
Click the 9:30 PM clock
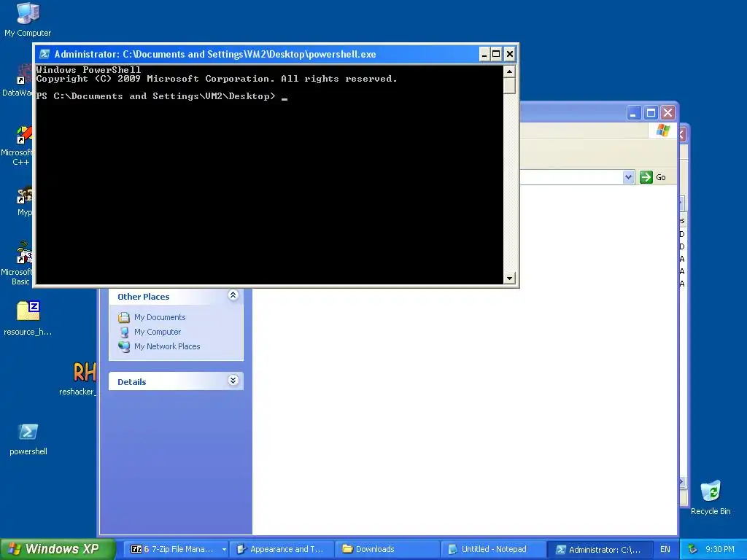pyautogui.click(x=719, y=549)
